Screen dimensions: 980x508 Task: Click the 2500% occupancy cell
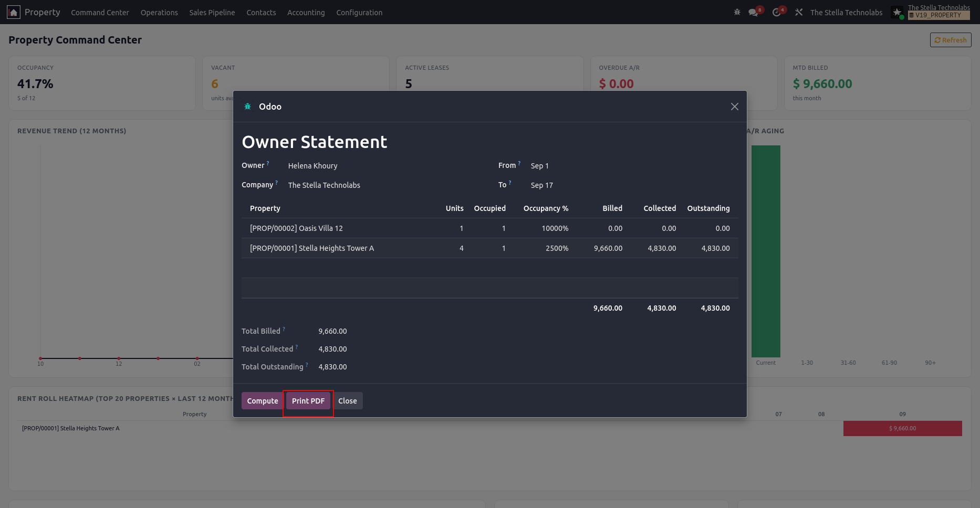(557, 248)
